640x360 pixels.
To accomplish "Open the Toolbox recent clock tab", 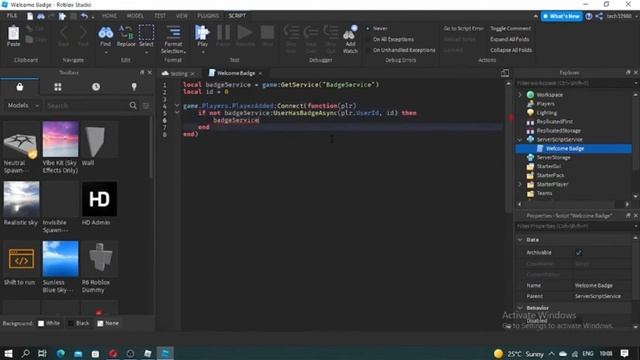I will 96,87.
